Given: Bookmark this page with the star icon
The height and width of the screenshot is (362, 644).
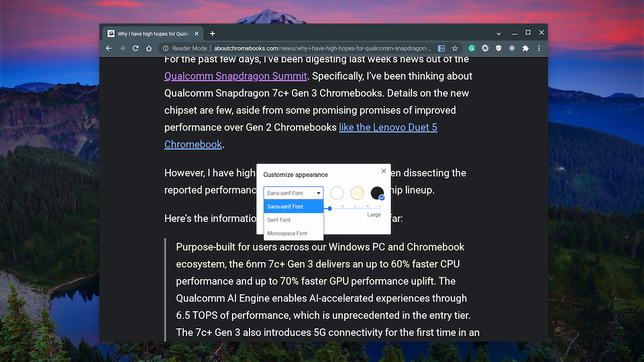Looking at the screenshot, I should click(455, 48).
